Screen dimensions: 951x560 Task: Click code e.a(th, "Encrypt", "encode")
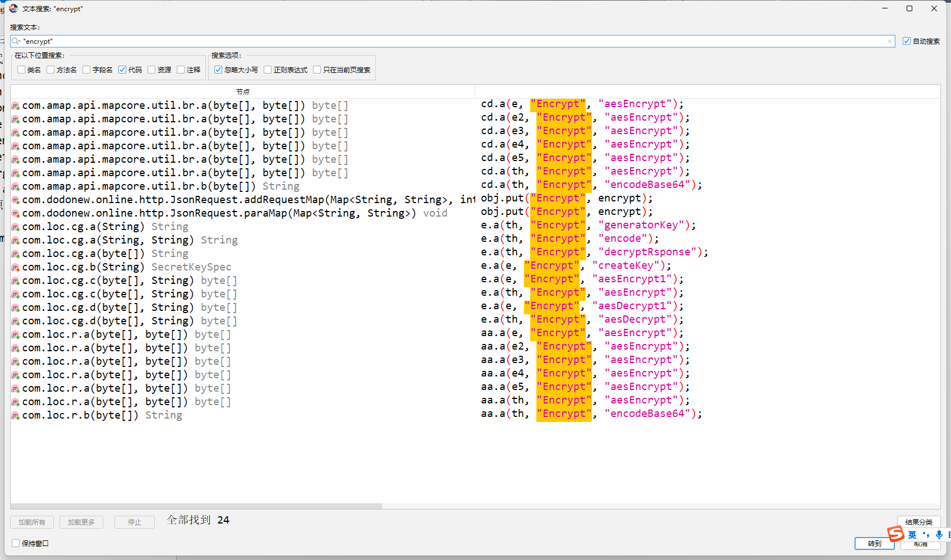pyautogui.click(x=570, y=238)
